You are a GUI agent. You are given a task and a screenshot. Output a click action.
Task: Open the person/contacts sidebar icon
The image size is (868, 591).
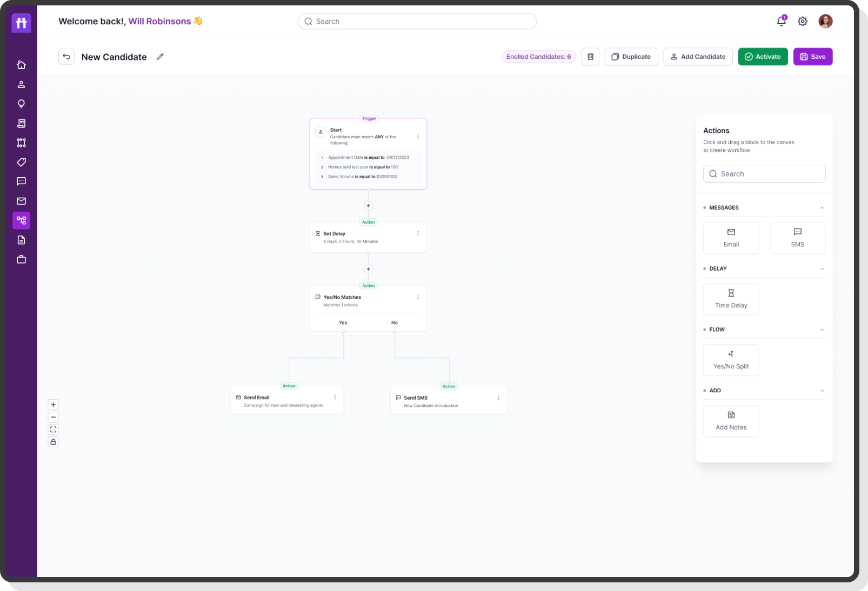(21, 84)
